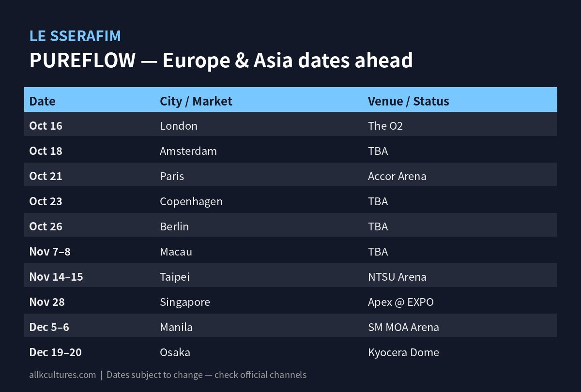Click the Accor Arena venue cell
581x392 pixels.
click(x=397, y=176)
